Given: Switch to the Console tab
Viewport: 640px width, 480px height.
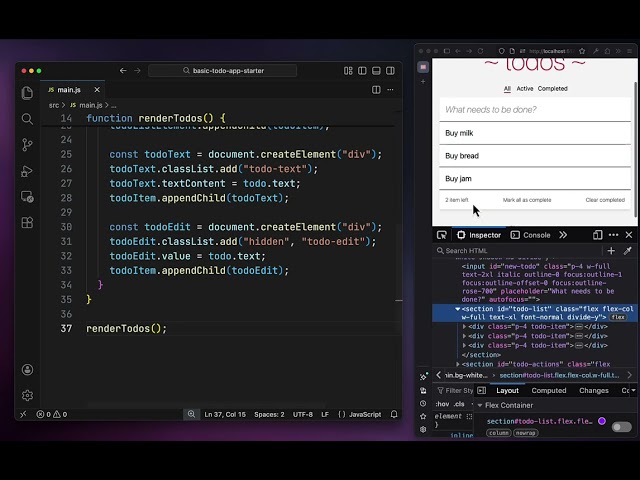Looking at the screenshot, I should point(531,235).
